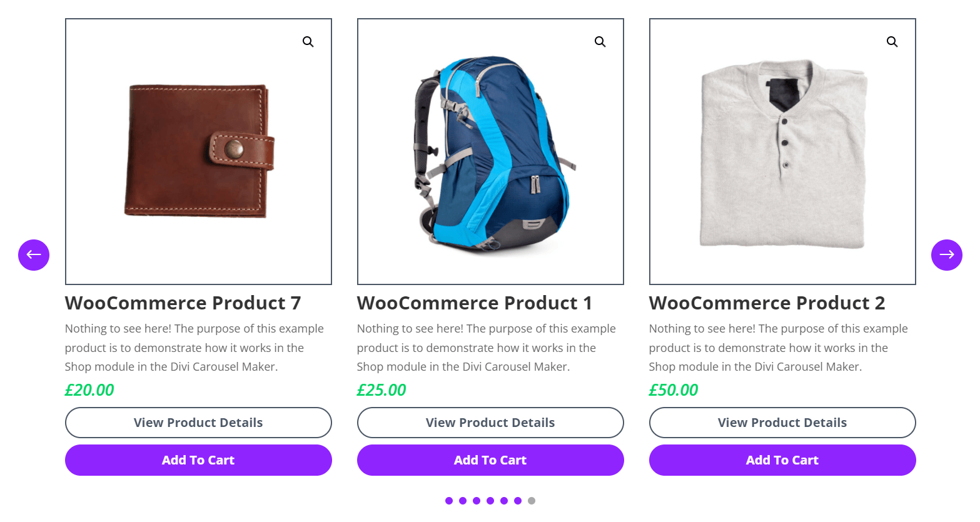Click the magnifier icon on the backpack image
The height and width of the screenshot is (522, 980).
click(600, 42)
